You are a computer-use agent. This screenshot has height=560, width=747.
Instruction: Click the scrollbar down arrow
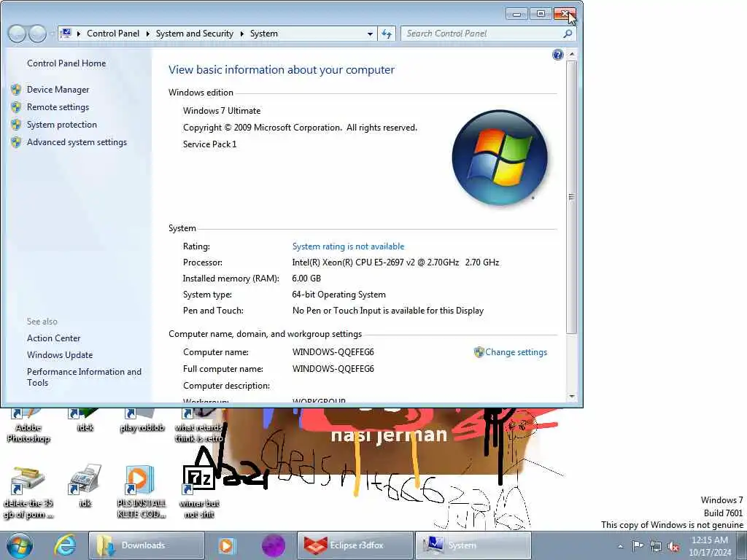571,396
